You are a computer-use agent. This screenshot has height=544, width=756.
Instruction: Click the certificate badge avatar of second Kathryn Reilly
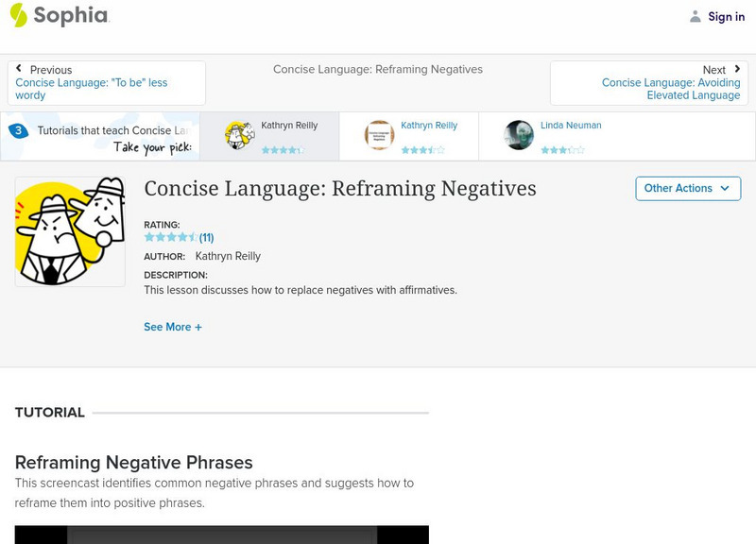pyautogui.click(x=379, y=134)
